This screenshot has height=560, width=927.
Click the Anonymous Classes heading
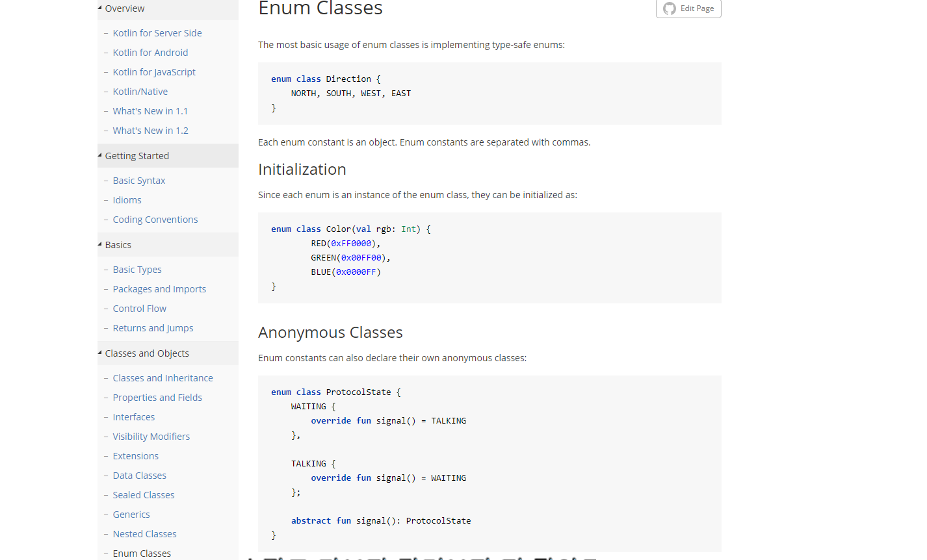pyautogui.click(x=330, y=333)
